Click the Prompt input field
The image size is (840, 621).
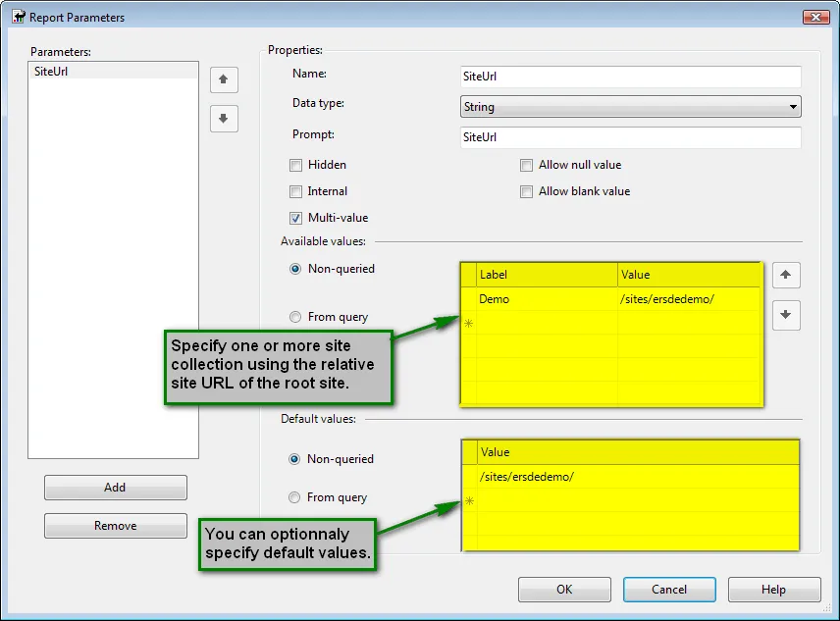[628, 137]
